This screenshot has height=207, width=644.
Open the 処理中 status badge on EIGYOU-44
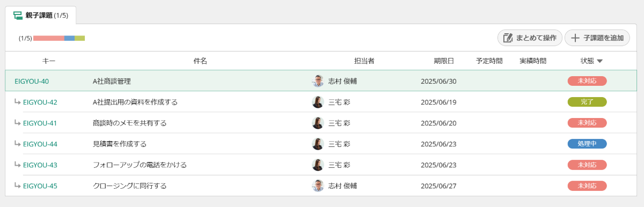[x=587, y=144]
